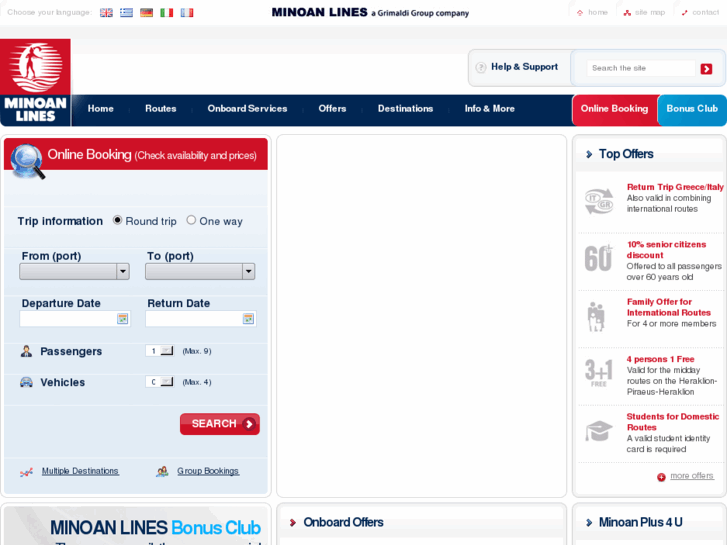The image size is (727, 545).
Task: Click the Search the site field
Action: 641,68
